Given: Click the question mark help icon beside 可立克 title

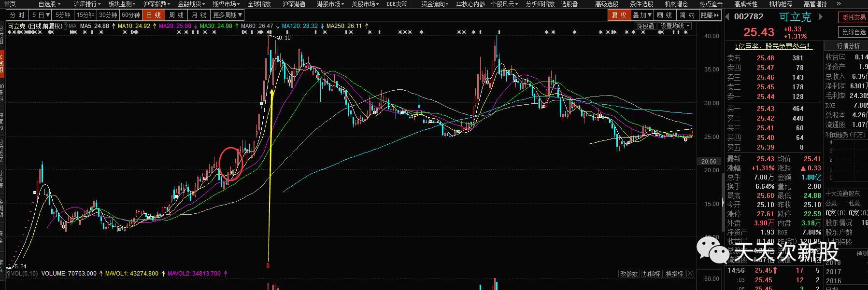Looking at the screenshot, I should (x=66, y=26).
